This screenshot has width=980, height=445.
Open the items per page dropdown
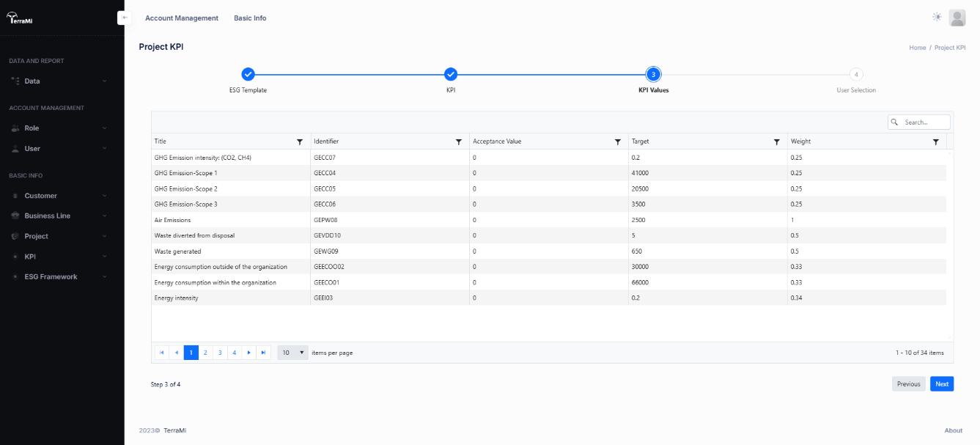point(292,353)
